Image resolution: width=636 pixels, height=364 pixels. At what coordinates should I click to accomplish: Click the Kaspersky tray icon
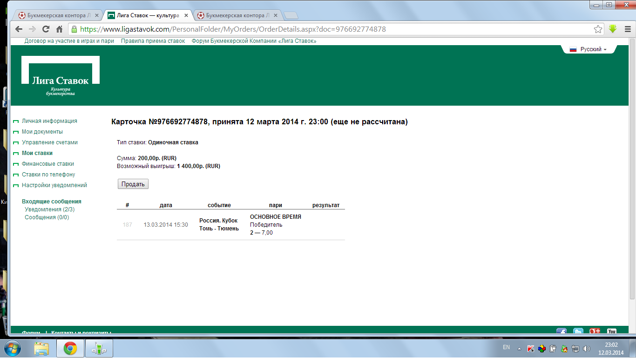point(531,348)
